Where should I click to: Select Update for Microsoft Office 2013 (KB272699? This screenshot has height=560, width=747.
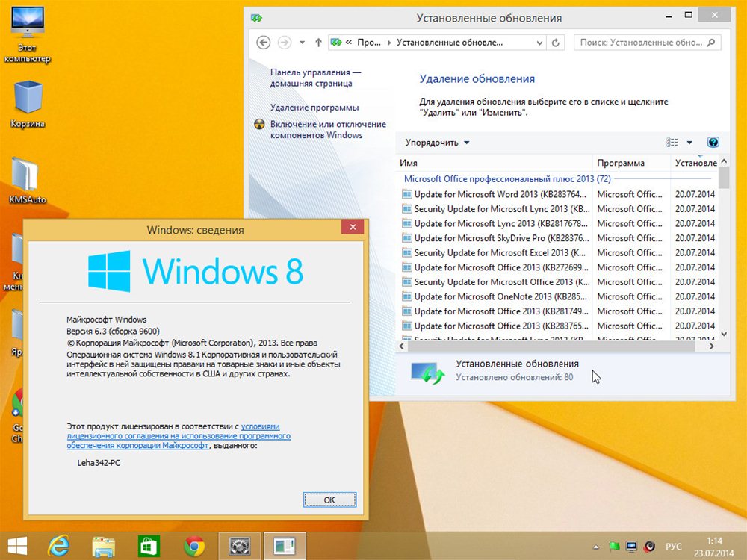[x=557, y=267]
